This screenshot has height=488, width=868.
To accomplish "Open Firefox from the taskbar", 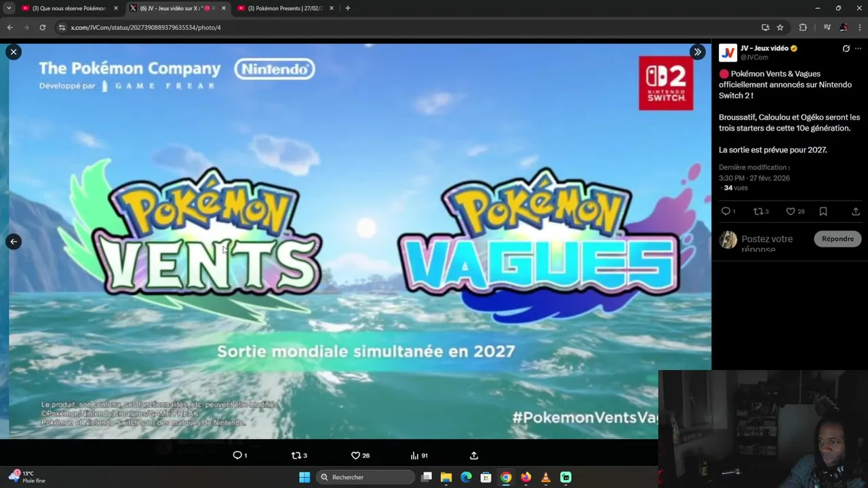I will 526,477.
